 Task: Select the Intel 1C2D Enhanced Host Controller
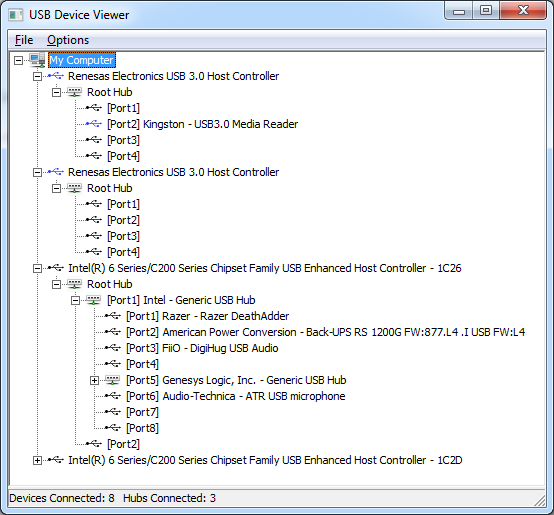265,460
